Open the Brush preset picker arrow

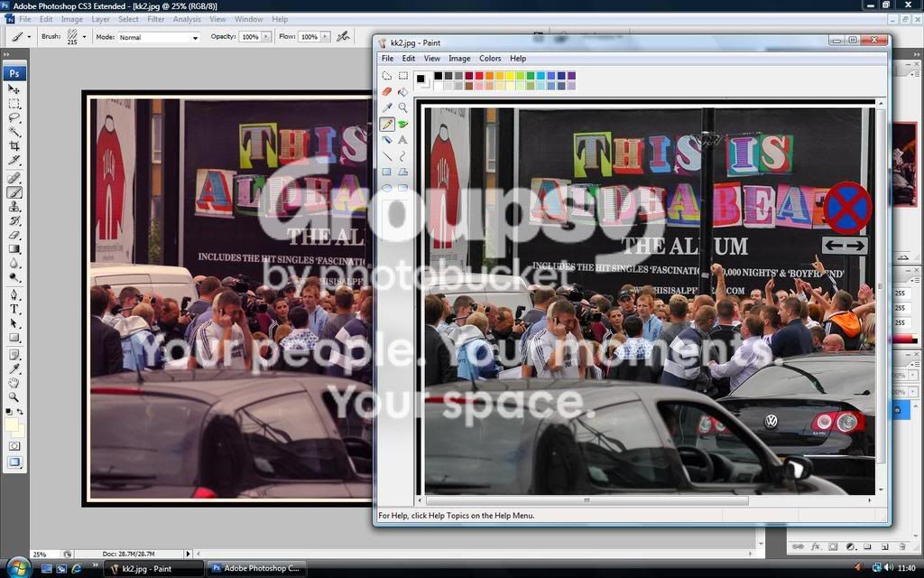click(x=84, y=36)
